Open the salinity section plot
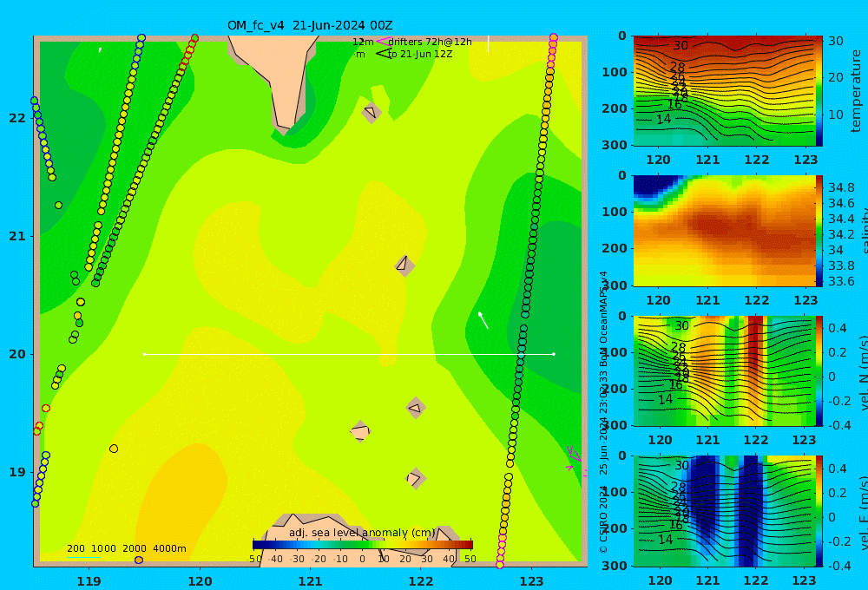The height and width of the screenshot is (590, 868). coord(724,231)
